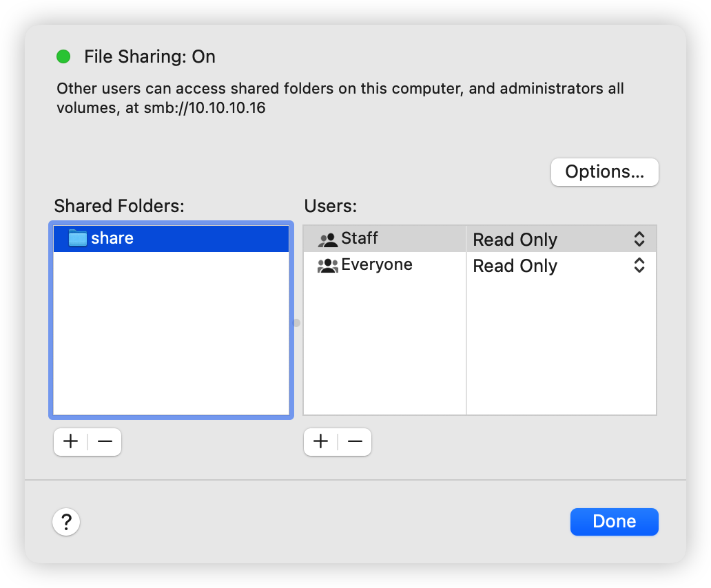Click the chevron next to Staff's permission
711x588 pixels.
pos(639,239)
